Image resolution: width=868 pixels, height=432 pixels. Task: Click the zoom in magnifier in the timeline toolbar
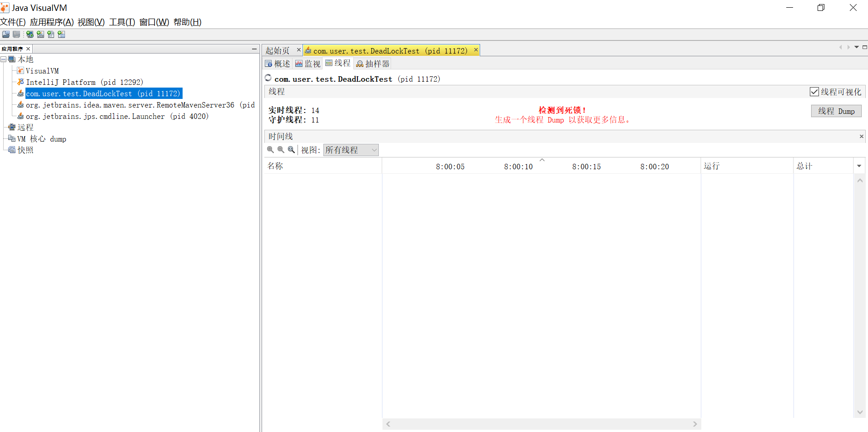tap(270, 150)
